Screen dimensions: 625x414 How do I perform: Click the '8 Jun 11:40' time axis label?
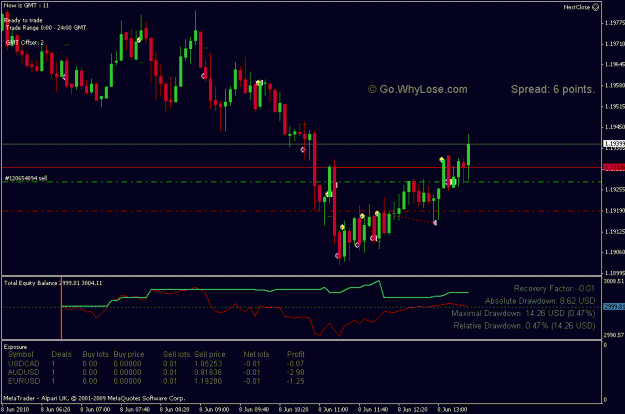pos(373,410)
